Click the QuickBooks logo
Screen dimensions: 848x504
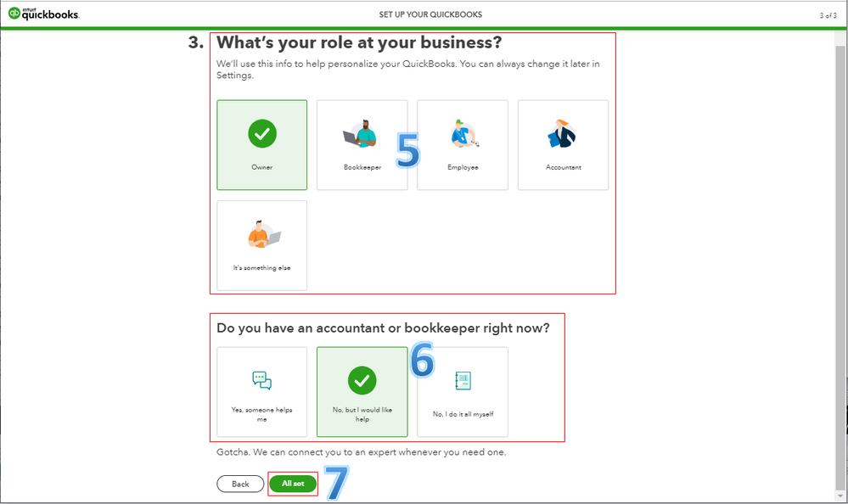pyautogui.click(x=42, y=14)
